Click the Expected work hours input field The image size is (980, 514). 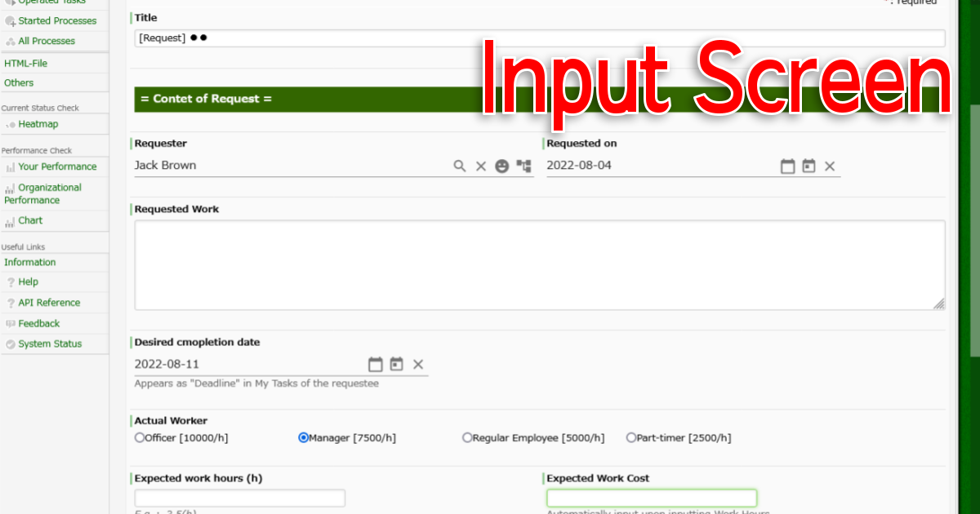pos(240,498)
